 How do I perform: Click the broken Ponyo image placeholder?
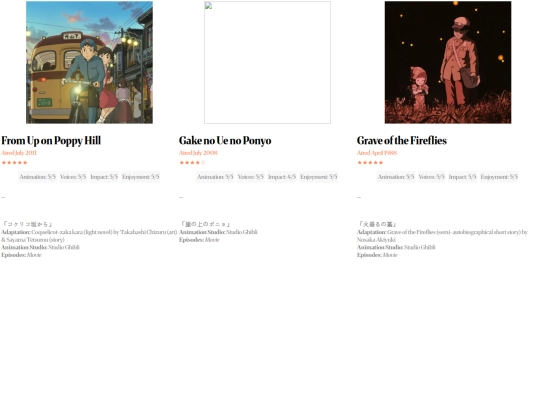click(267, 62)
